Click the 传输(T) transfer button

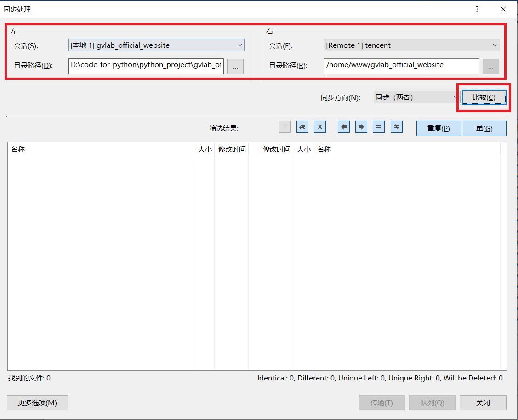[x=381, y=403]
